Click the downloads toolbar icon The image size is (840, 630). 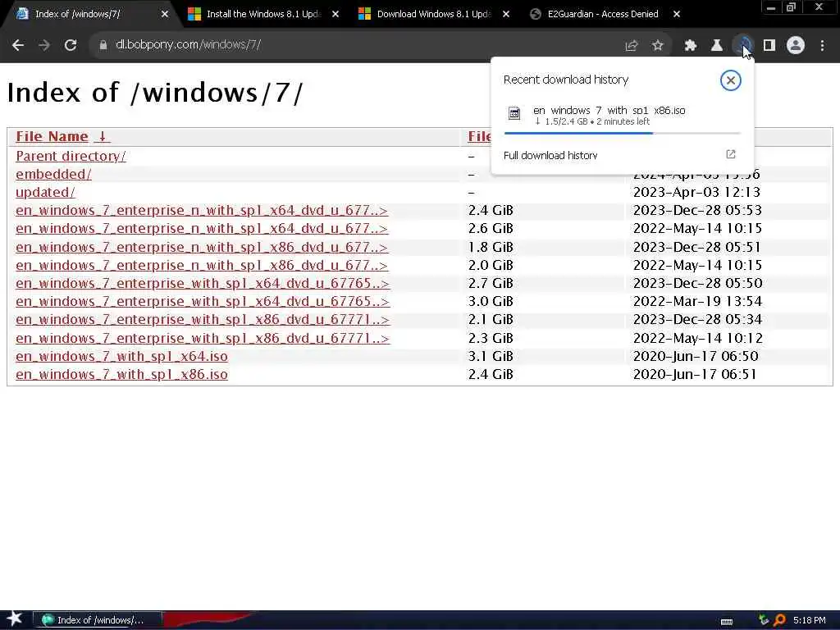click(743, 46)
